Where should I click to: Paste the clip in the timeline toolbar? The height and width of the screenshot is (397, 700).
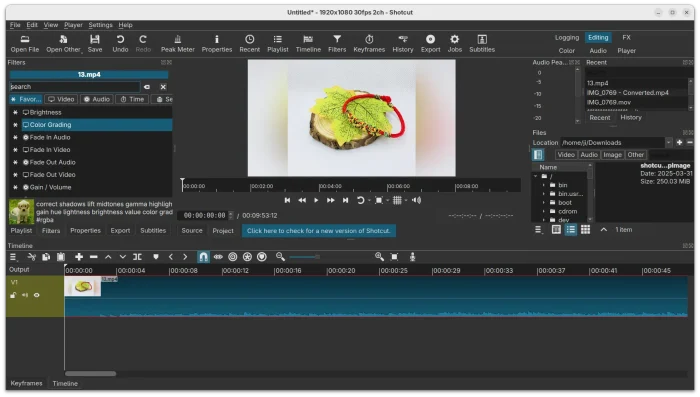(x=61, y=257)
